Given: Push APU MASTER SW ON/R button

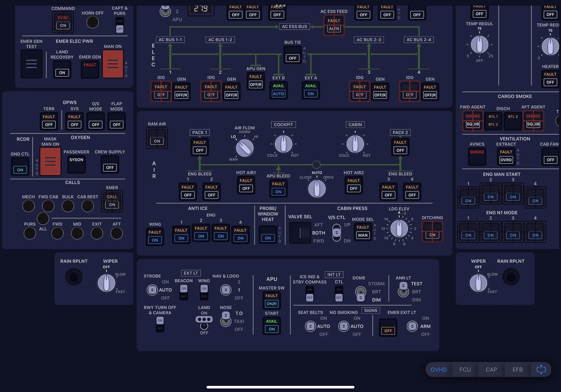Looking at the screenshot, I should point(272,300).
